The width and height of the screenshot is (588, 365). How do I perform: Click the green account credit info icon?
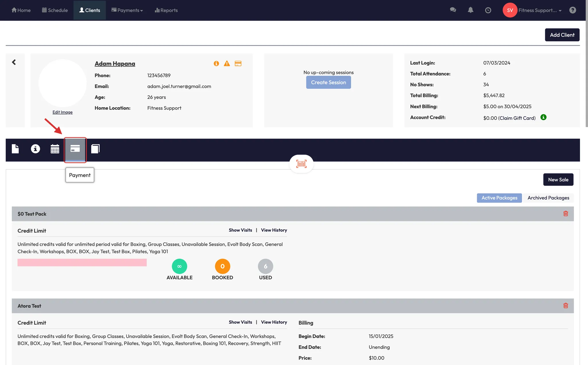click(x=543, y=117)
